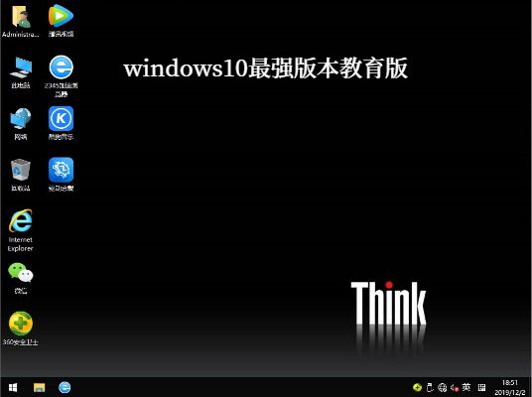Select the blue gear driver tool icon
This screenshot has width=532, height=397.
pos(62,175)
